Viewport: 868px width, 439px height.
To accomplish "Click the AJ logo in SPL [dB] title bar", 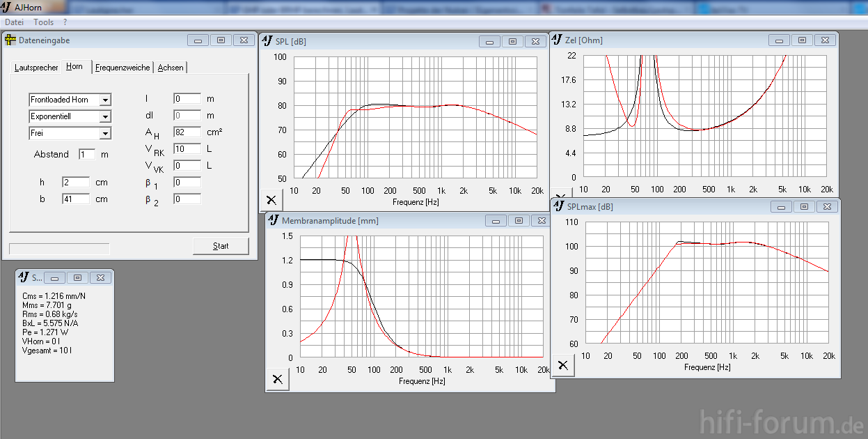I will tap(267, 41).
